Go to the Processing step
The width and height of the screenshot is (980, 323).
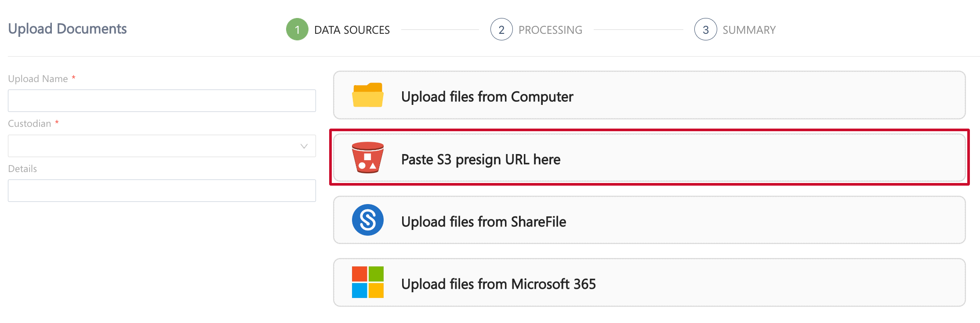(550, 30)
